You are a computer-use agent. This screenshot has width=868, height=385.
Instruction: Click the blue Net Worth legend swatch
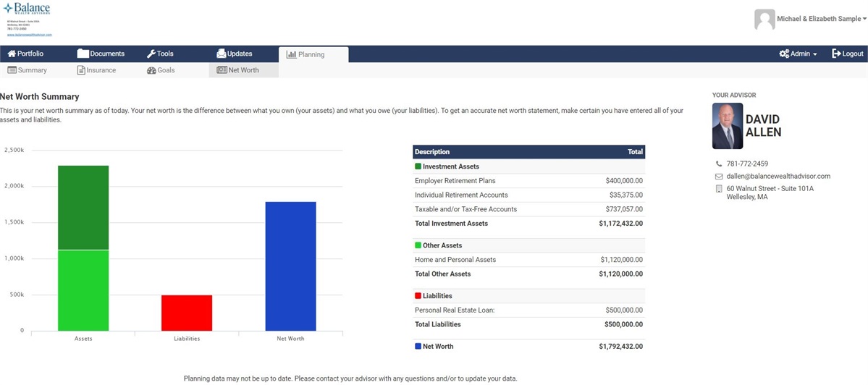coord(418,346)
